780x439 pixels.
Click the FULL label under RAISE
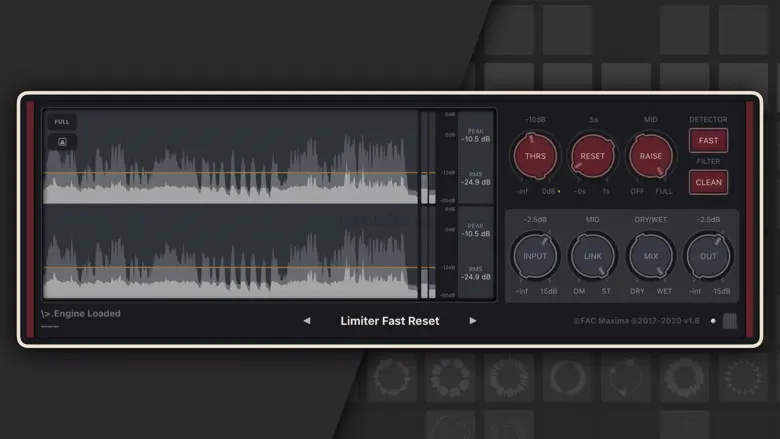point(664,191)
